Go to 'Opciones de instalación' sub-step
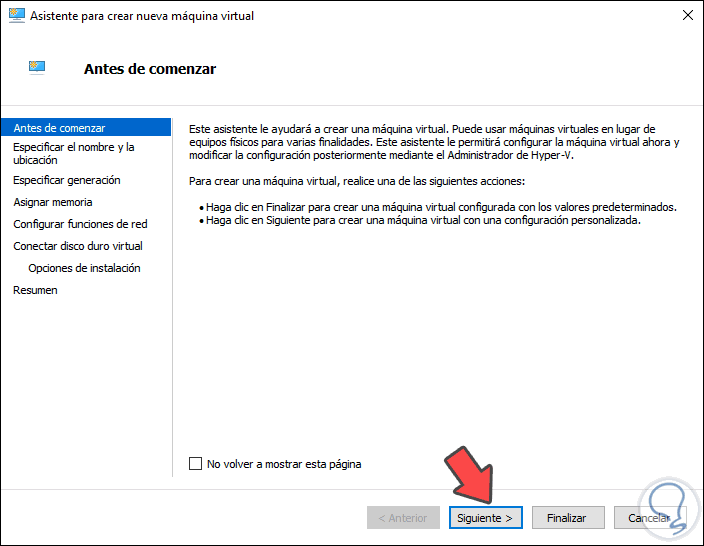The height and width of the screenshot is (546, 704). pyautogui.click(x=84, y=268)
